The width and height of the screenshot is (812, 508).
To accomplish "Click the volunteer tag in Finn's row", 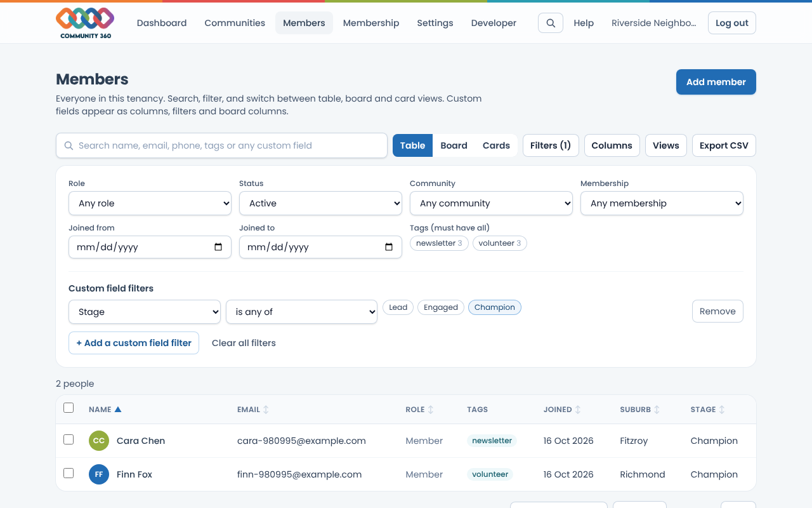I will click(490, 474).
